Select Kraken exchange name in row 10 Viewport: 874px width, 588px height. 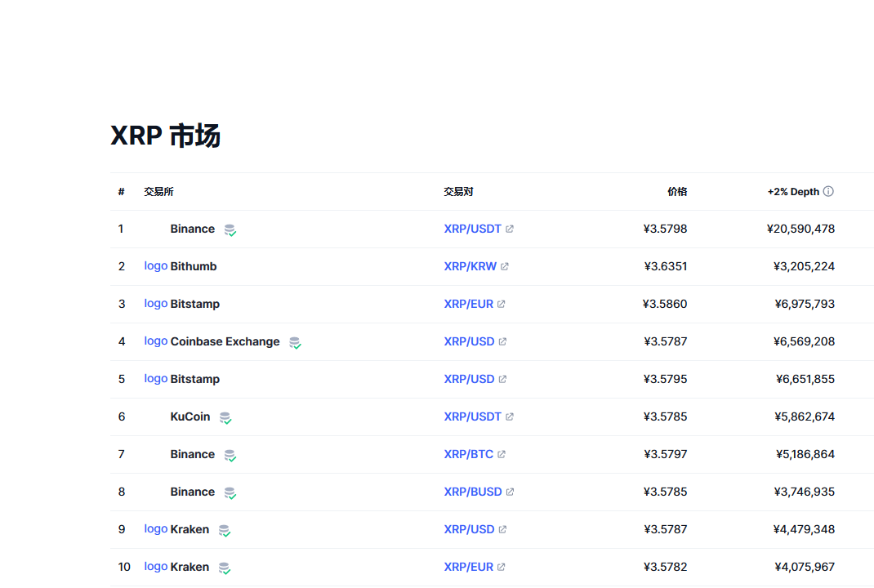pyautogui.click(x=190, y=567)
